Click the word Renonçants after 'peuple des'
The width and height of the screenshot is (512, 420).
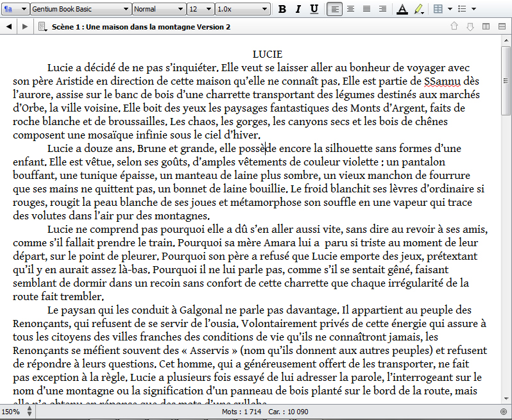pos(41,324)
